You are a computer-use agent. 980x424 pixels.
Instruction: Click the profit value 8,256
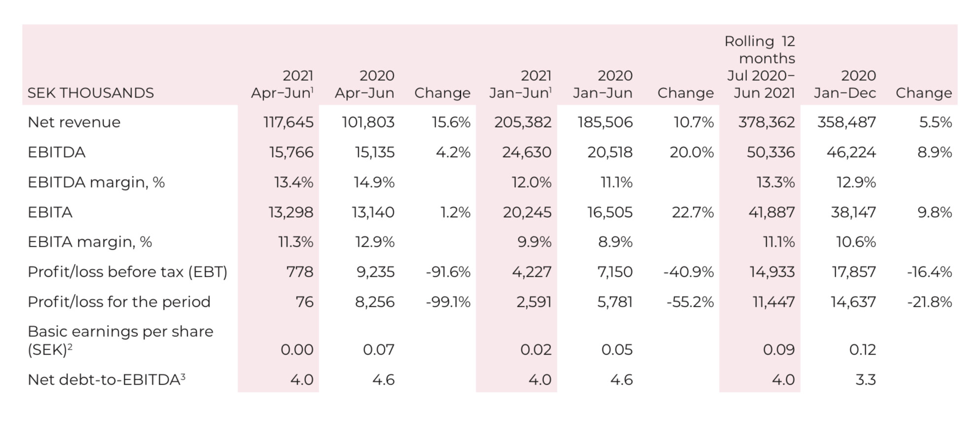[374, 302]
